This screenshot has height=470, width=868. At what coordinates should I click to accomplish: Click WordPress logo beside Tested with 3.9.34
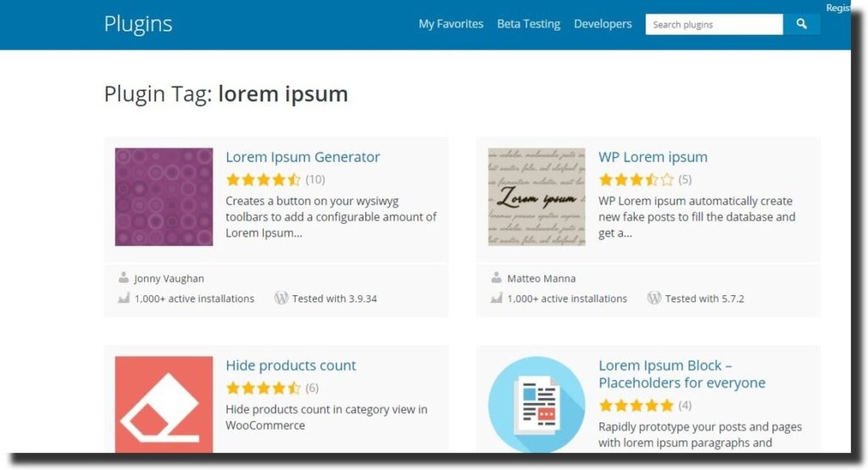(x=281, y=298)
